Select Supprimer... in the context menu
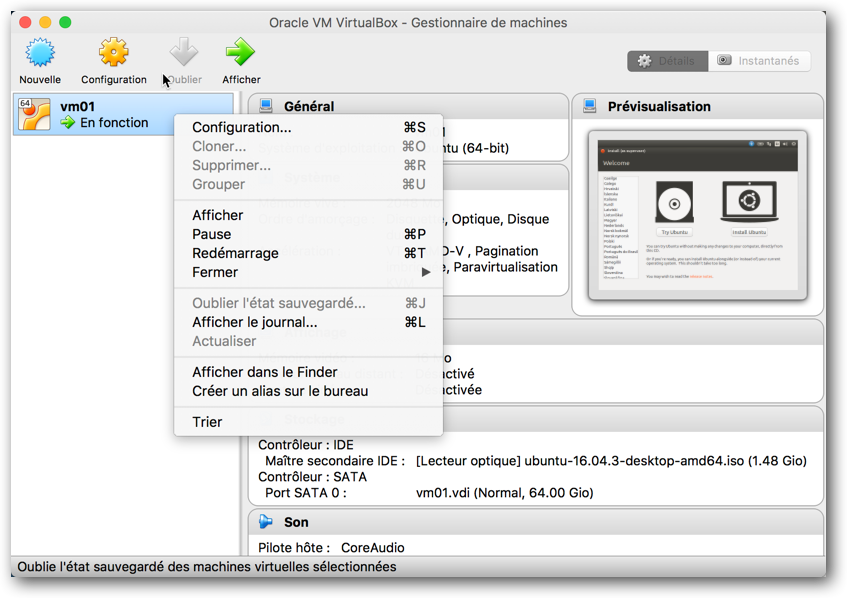This screenshot has height=598, width=847. [308, 165]
